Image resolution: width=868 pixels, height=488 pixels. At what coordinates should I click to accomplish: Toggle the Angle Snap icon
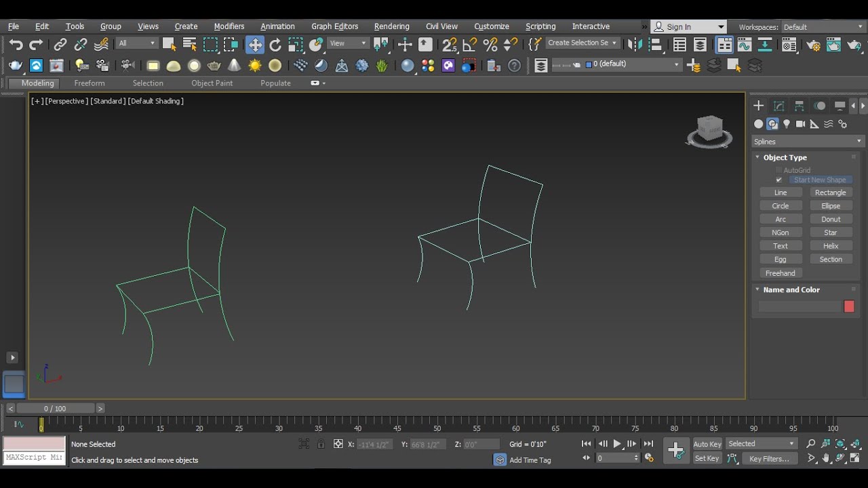469,45
